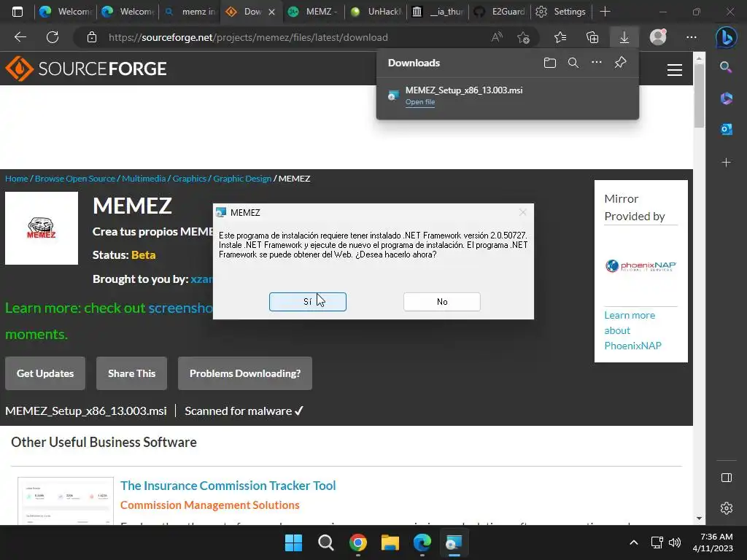Click the Share This button

(131, 373)
